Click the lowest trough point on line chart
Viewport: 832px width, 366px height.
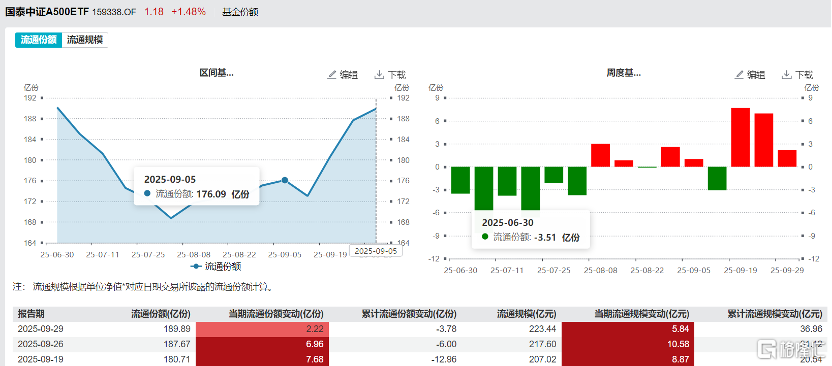coord(171,217)
